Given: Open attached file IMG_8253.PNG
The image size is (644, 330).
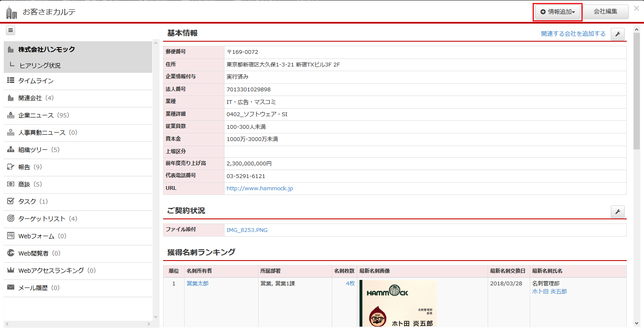Looking at the screenshot, I should (x=247, y=230).
